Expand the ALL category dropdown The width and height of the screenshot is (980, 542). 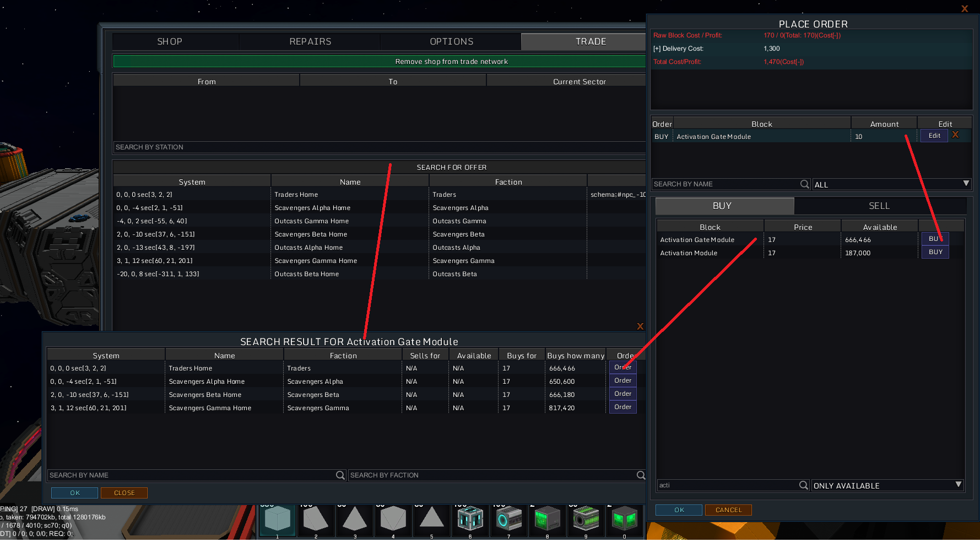tap(891, 184)
